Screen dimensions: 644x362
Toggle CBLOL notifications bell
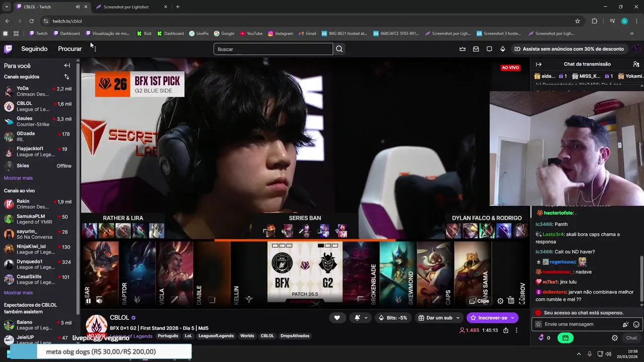(357, 318)
